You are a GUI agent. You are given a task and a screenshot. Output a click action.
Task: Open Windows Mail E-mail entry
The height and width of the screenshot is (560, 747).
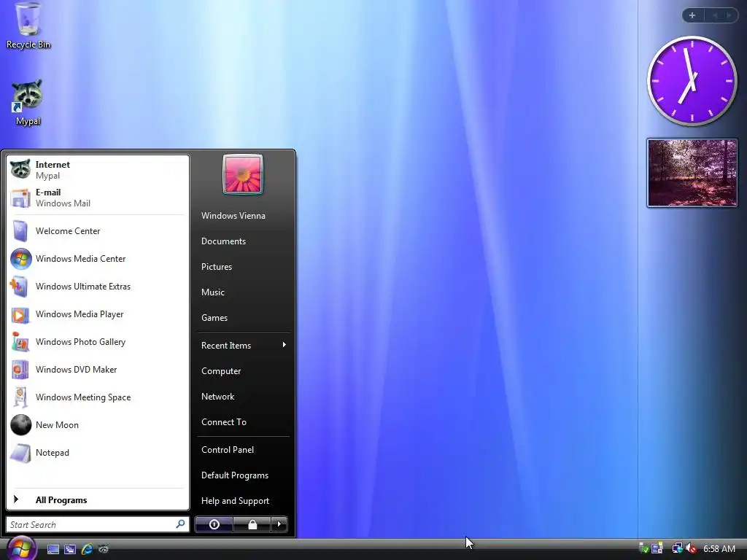pos(98,198)
